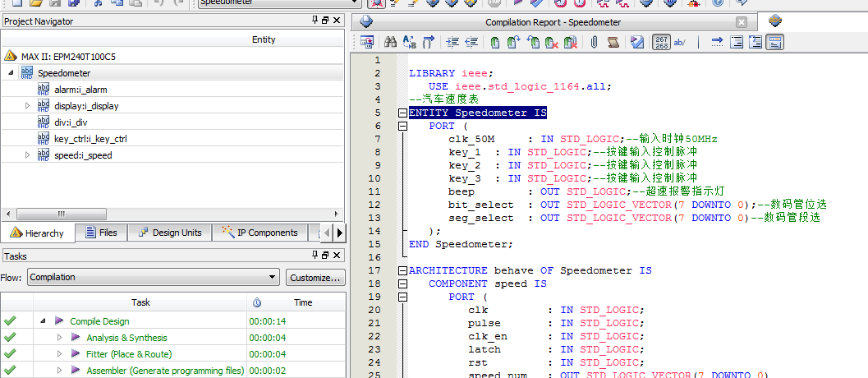Toggle pin on Project Navigator panel
Screen dimensions: 868x378
pos(315,21)
